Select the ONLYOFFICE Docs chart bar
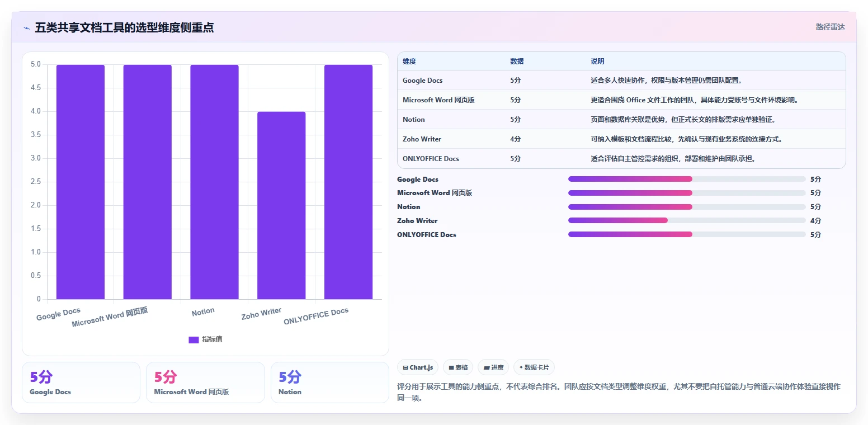The height and width of the screenshot is (425, 868). [348, 182]
